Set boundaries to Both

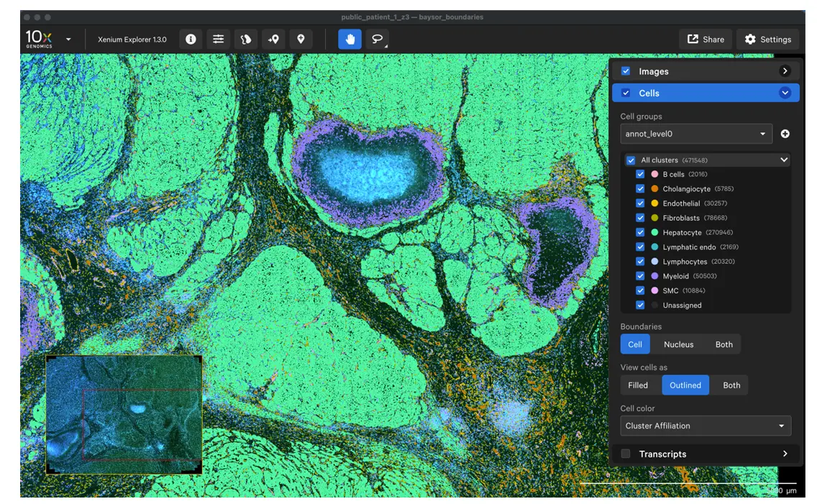724,344
